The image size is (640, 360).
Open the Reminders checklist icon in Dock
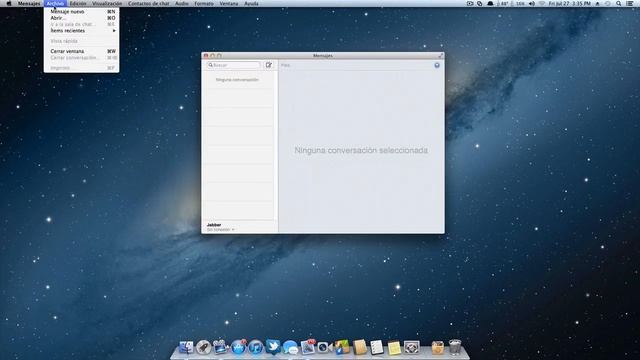377,347
